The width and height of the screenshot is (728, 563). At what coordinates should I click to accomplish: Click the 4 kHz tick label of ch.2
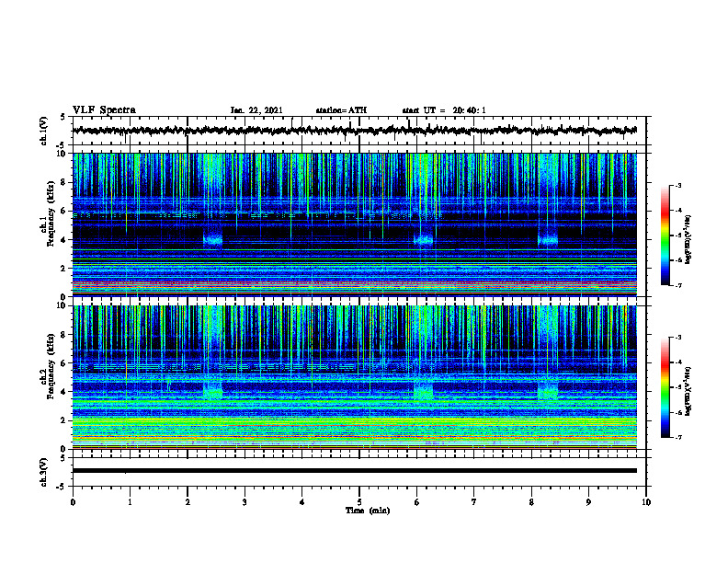(64, 392)
